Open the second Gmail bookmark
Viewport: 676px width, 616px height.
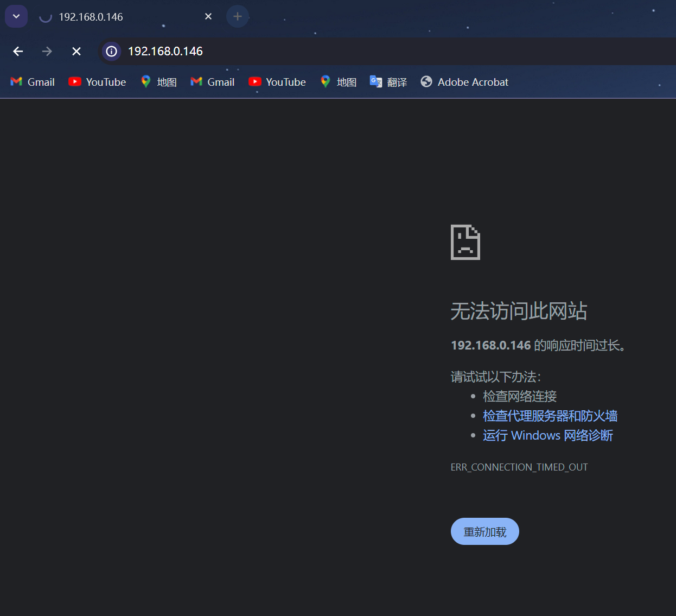click(213, 82)
